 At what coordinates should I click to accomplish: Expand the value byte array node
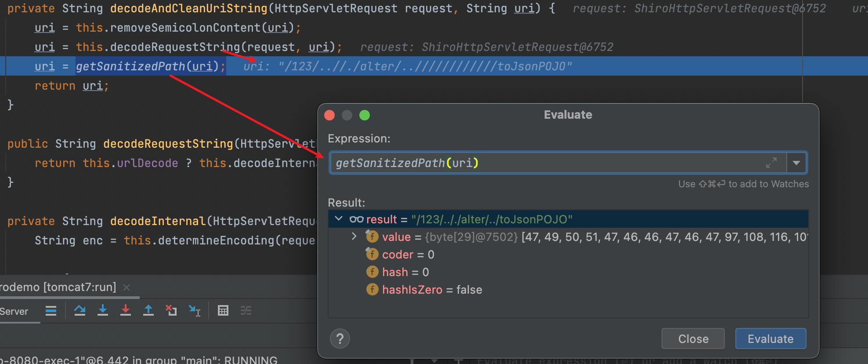pos(354,237)
